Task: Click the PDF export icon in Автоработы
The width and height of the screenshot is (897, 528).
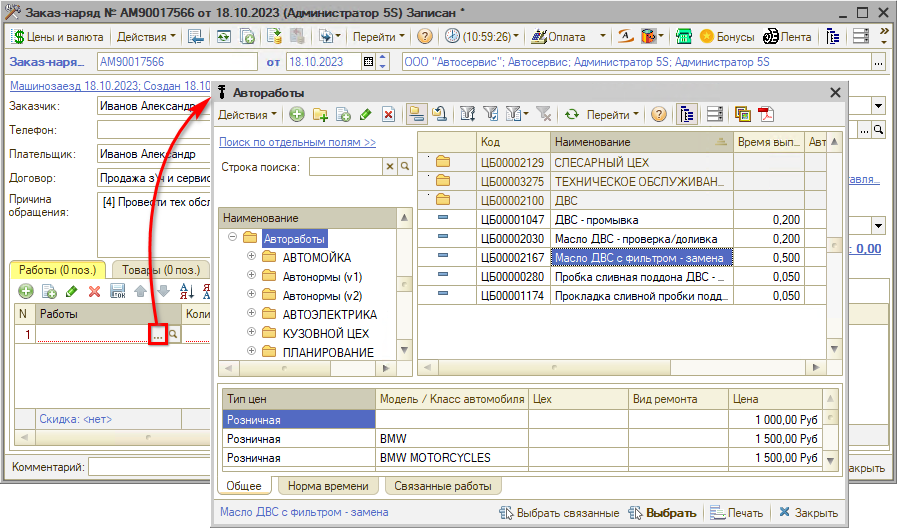Action: pos(766,114)
